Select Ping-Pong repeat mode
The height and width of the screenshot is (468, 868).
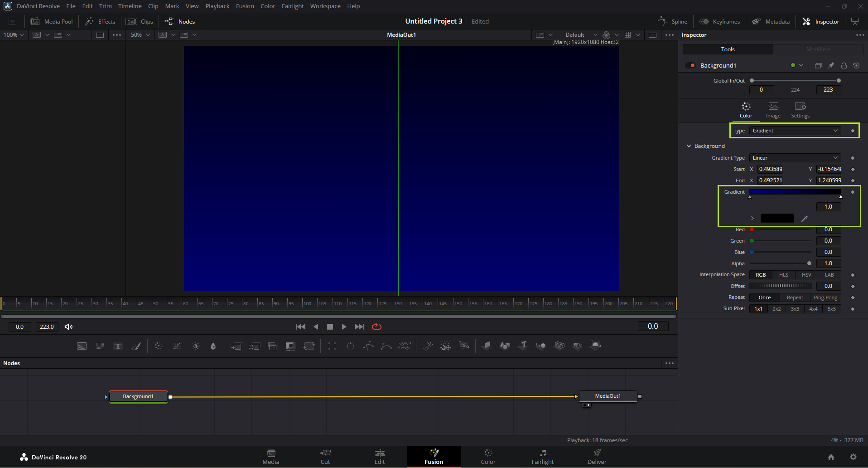[825, 297]
